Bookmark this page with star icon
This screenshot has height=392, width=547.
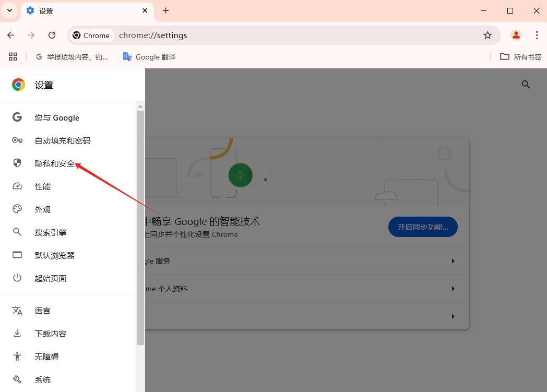487,35
